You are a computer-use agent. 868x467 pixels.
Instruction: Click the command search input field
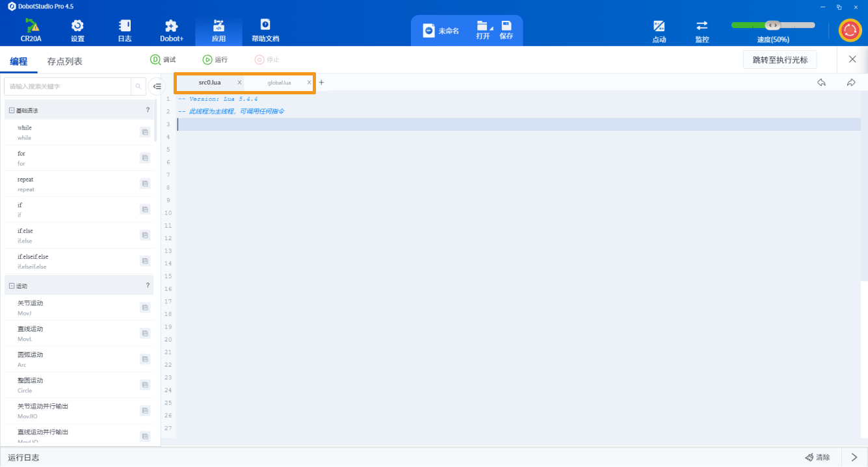[x=68, y=86]
